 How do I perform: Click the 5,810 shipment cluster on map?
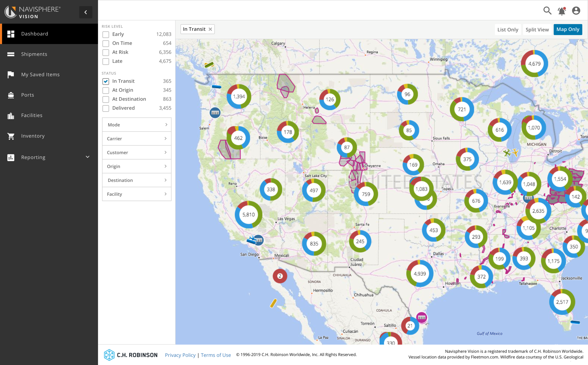(x=248, y=215)
